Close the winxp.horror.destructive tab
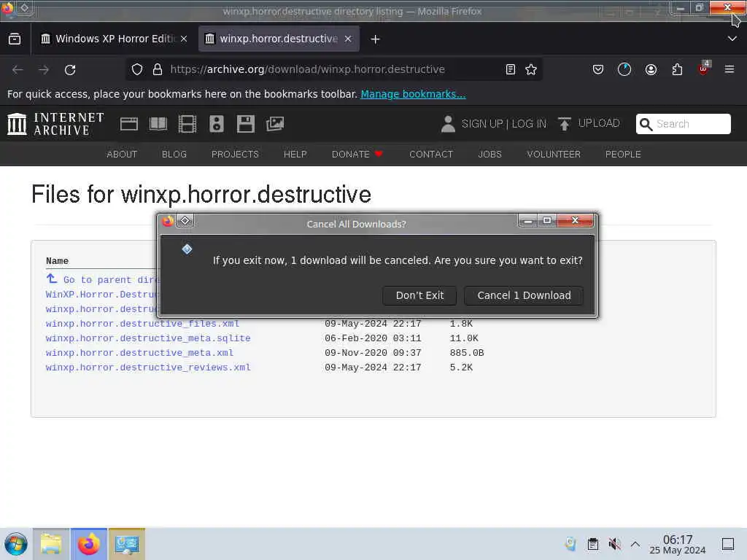The width and height of the screenshot is (747, 560). click(x=348, y=39)
